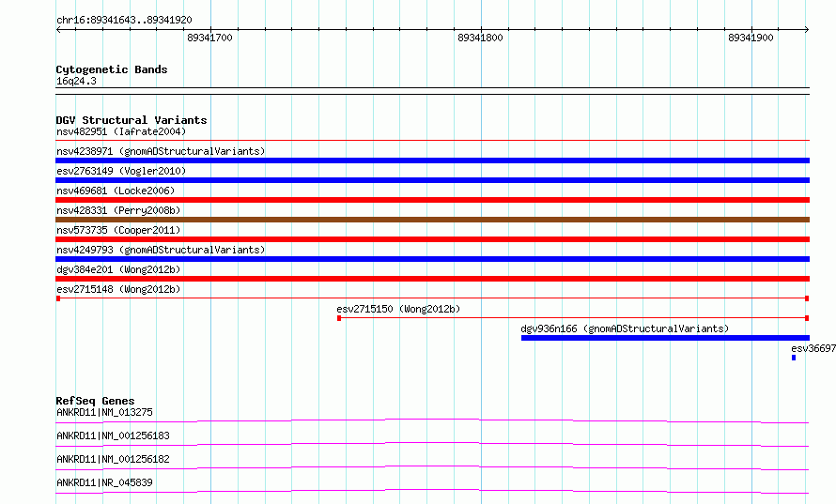Click the left arrow of the ruler
This screenshot has height=504, width=836.
(x=58, y=29)
